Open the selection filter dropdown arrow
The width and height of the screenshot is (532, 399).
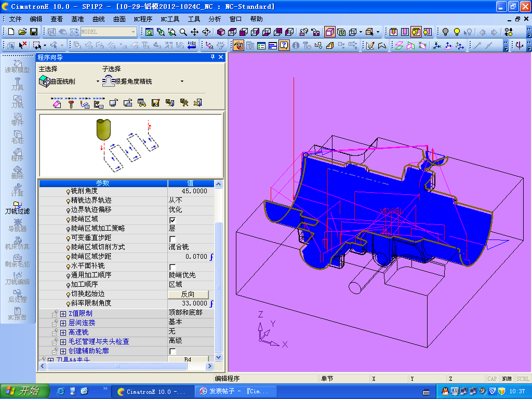tap(45, 46)
